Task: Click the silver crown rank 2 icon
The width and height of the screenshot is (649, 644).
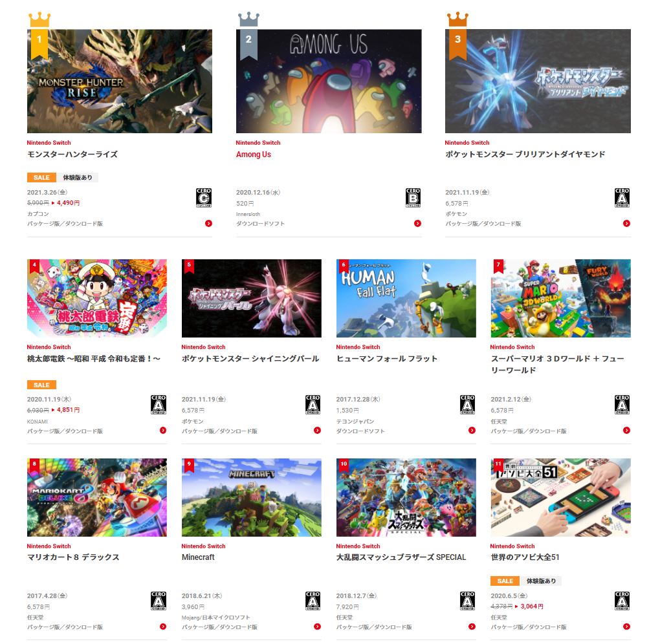Action: coord(248,19)
